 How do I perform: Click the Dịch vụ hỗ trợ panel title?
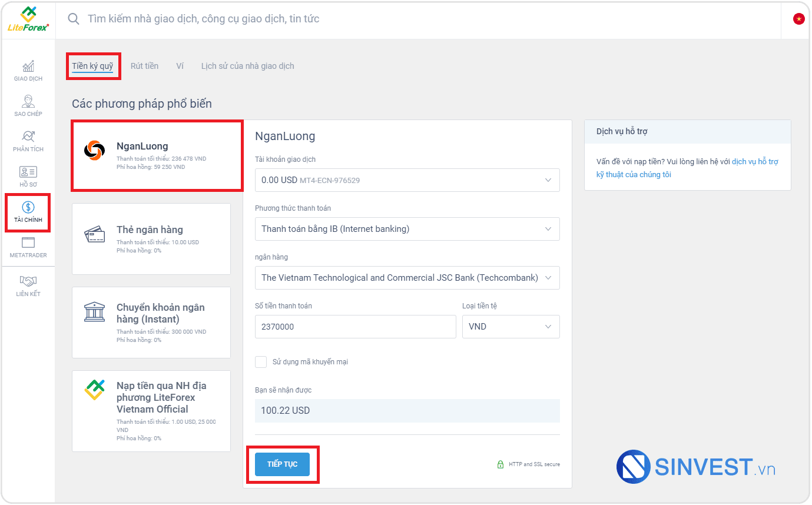pos(622,132)
